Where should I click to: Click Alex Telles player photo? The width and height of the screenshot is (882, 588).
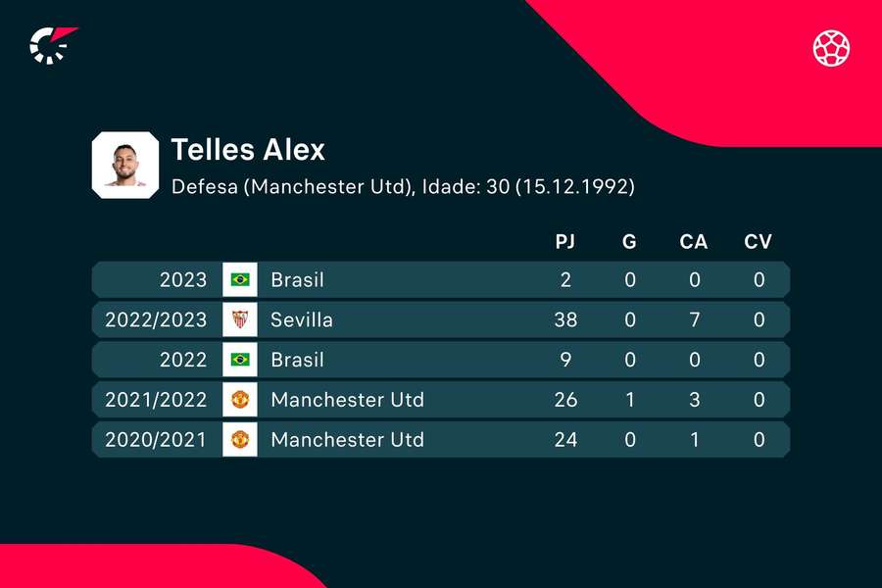[124, 165]
